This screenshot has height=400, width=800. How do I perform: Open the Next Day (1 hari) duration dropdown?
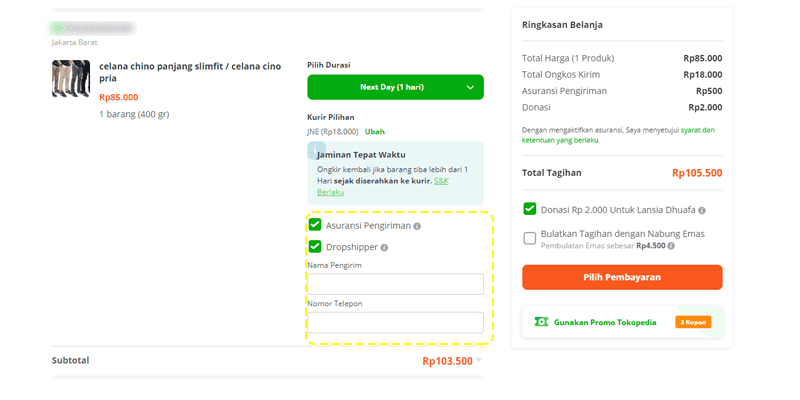pyautogui.click(x=395, y=87)
